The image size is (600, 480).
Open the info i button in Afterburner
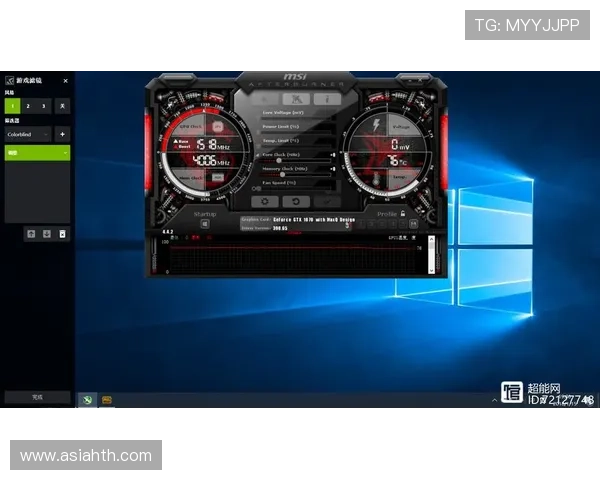tap(327, 99)
